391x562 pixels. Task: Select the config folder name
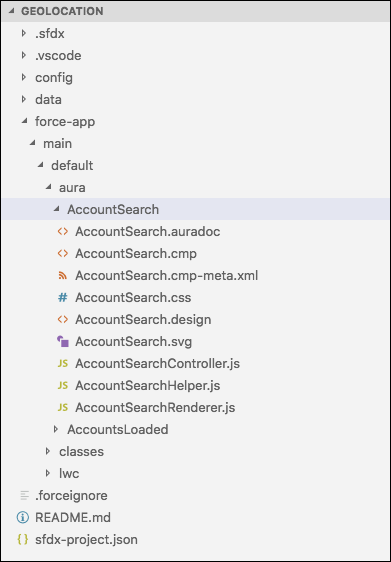pyautogui.click(x=54, y=78)
